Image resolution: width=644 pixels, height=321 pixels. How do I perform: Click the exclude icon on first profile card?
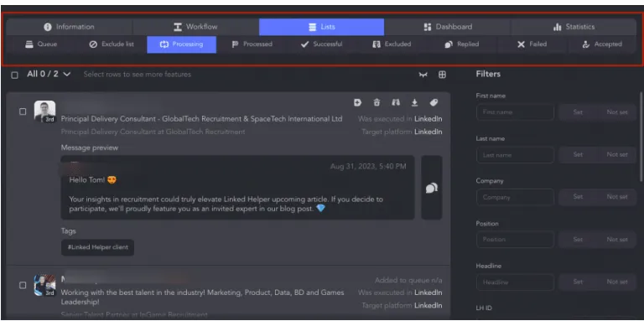[x=396, y=102]
